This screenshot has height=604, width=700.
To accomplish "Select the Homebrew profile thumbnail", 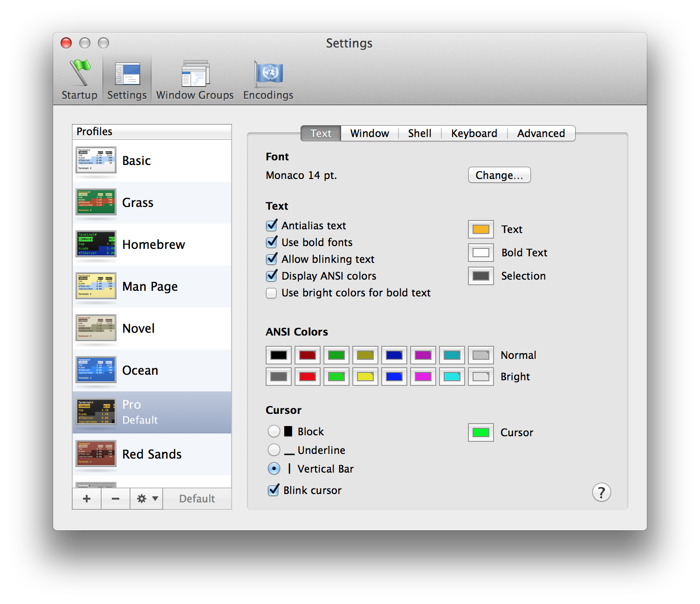I will [x=96, y=244].
